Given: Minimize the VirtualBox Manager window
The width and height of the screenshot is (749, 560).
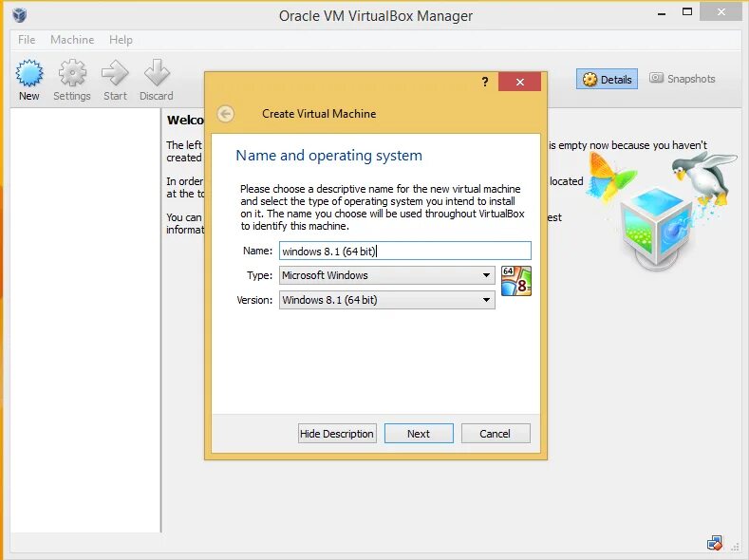Looking at the screenshot, I should 662,13.
